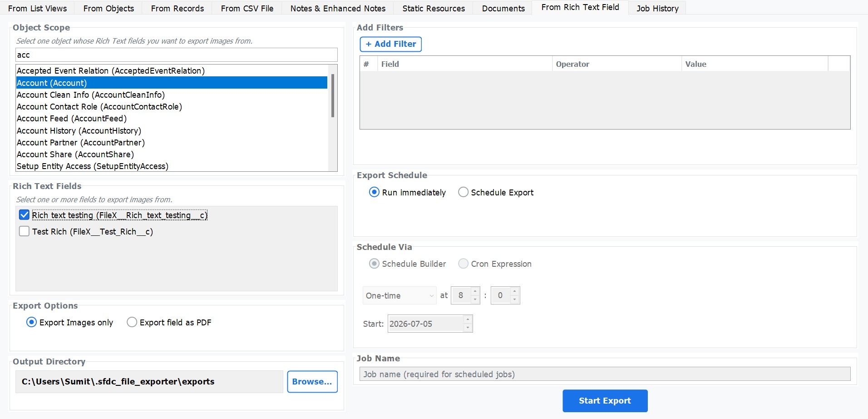Decrease the hour spinner value
Viewport: 868px width, 419px height.
(x=475, y=299)
